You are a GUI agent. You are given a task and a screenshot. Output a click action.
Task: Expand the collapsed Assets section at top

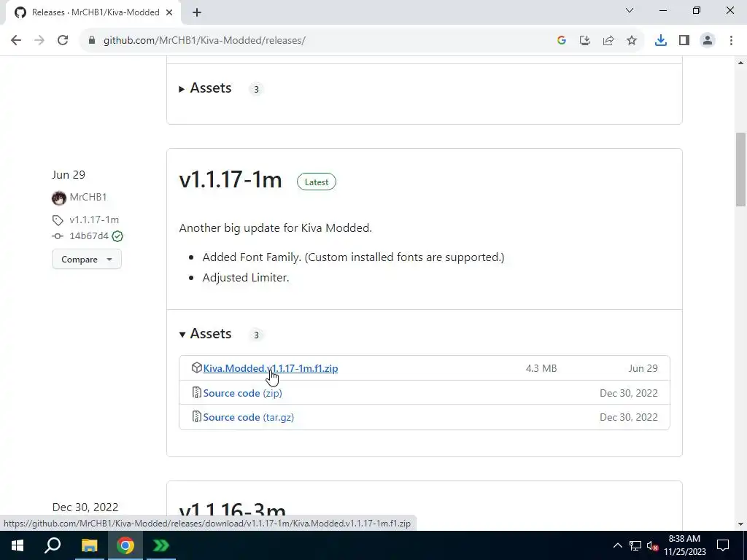206,88
